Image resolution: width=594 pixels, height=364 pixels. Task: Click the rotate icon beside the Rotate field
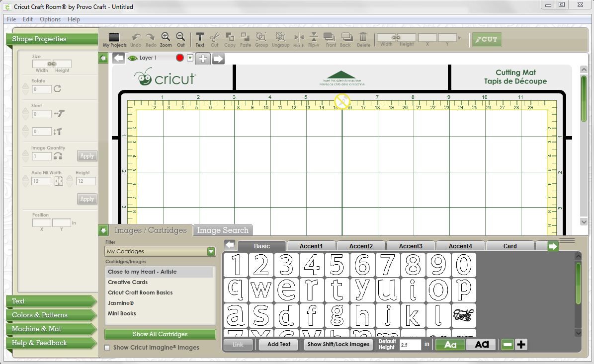click(57, 89)
